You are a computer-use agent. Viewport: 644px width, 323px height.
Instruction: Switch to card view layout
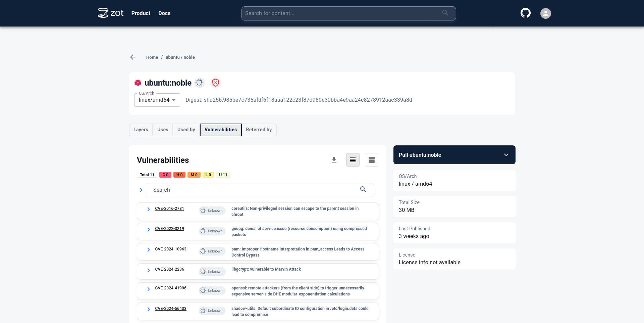pyautogui.click(x=371, y=160)
